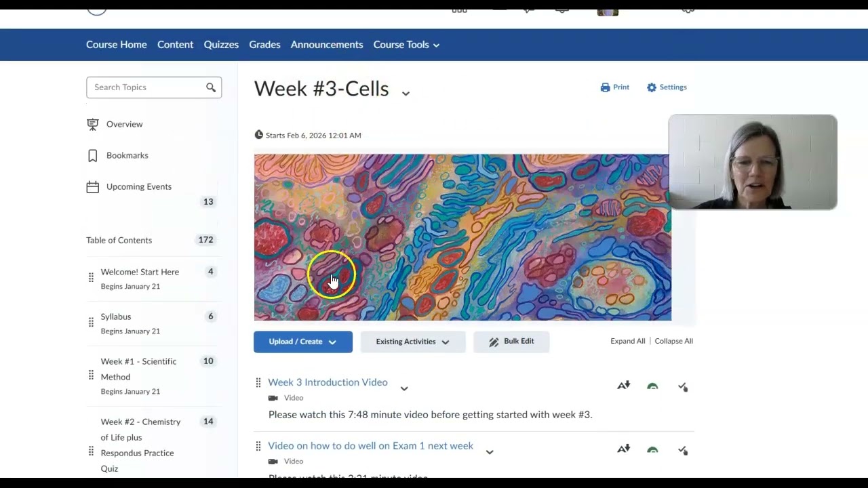Select Overview in the sidebar
Viewport: 868px width, 488px height.
pyautogui.click(x=124, y=124)
